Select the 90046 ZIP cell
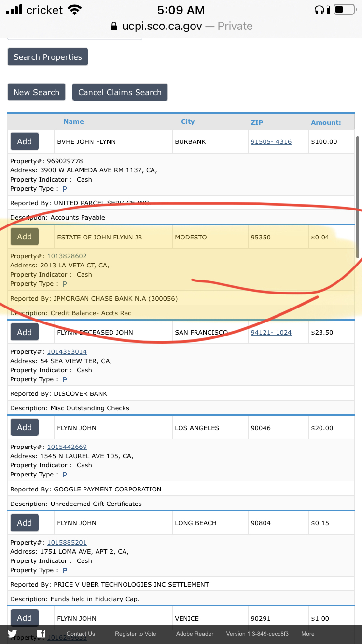This screenshot has height=644, width=362. [278, 428]
